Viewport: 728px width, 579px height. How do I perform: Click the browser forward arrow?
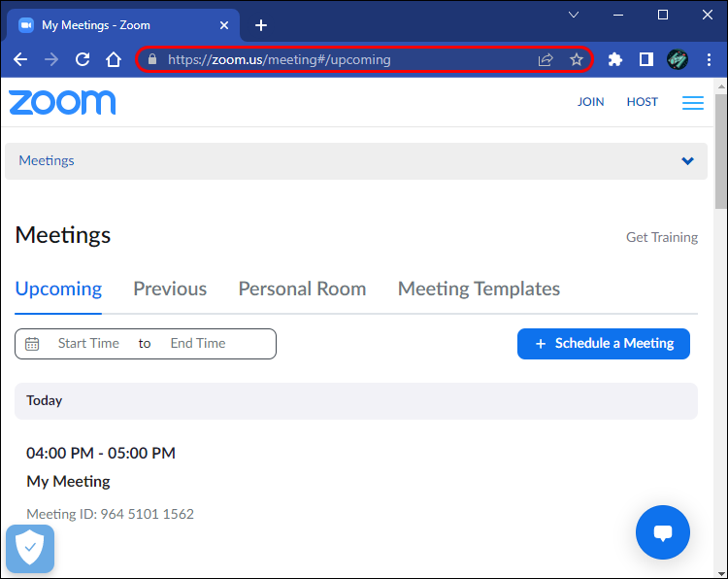click(x=51, y=59)
